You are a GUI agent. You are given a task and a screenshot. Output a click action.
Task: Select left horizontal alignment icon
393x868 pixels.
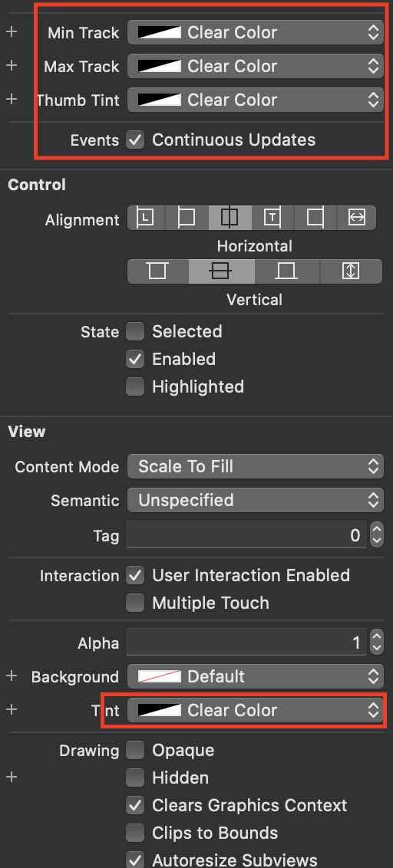(x=187, y=218)
